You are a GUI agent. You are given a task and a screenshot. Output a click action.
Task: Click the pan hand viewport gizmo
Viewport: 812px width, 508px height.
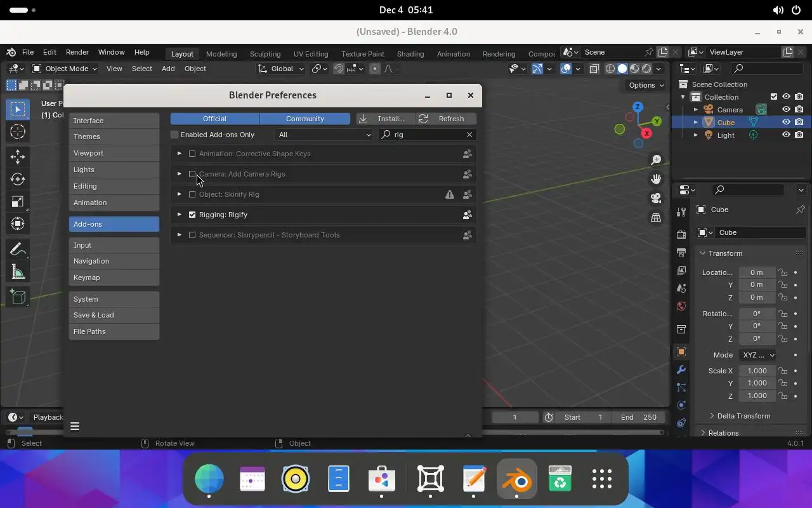pos(656,179)
